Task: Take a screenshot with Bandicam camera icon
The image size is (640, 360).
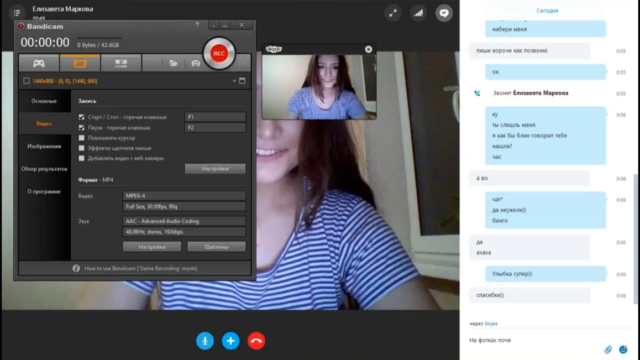Action: click(x=196, y=63)
